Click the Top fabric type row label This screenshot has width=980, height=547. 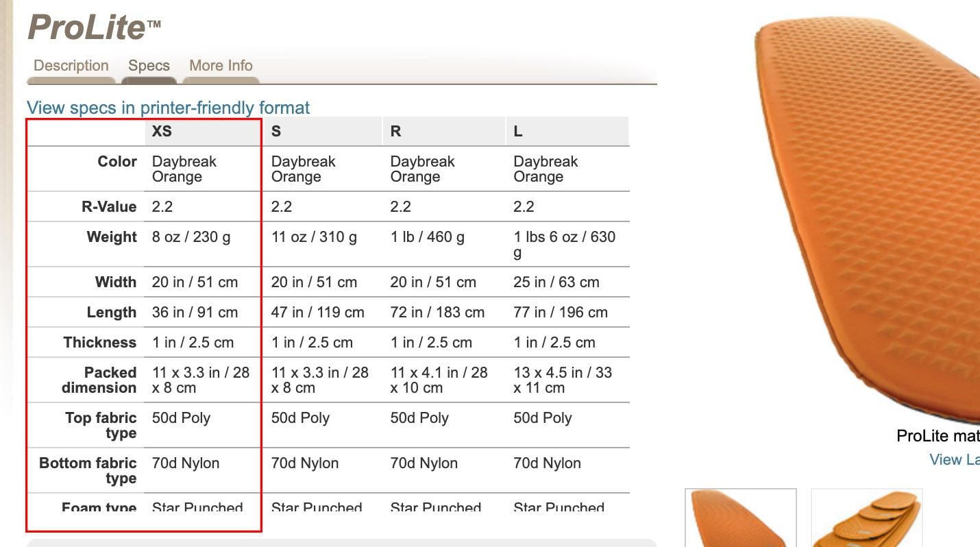[101, 426]
